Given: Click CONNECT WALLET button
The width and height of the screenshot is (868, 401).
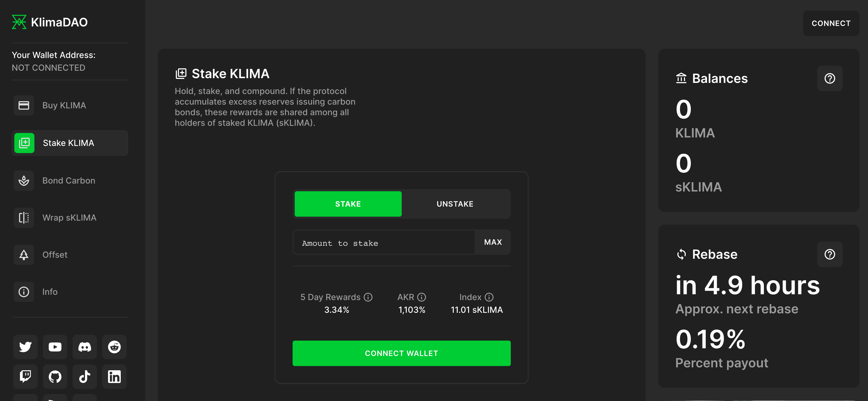Looking at the screenshot, I should point(401,353).
